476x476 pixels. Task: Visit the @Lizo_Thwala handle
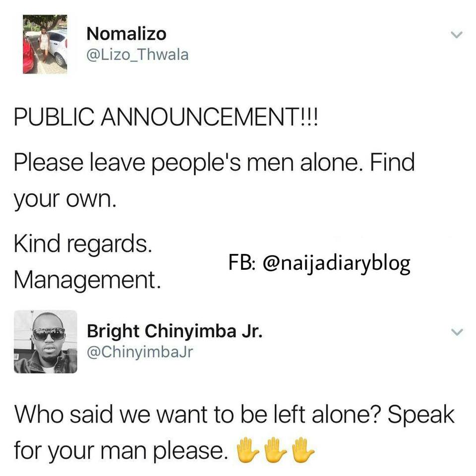(137, 55)
